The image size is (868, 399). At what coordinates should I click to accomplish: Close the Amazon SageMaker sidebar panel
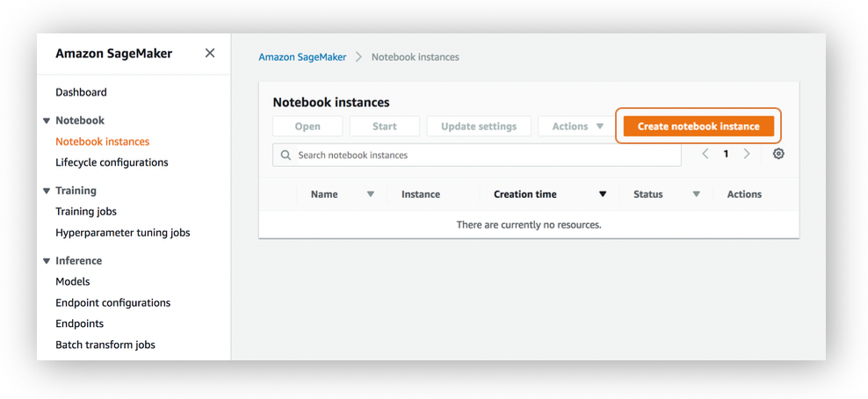coord(210,53)
